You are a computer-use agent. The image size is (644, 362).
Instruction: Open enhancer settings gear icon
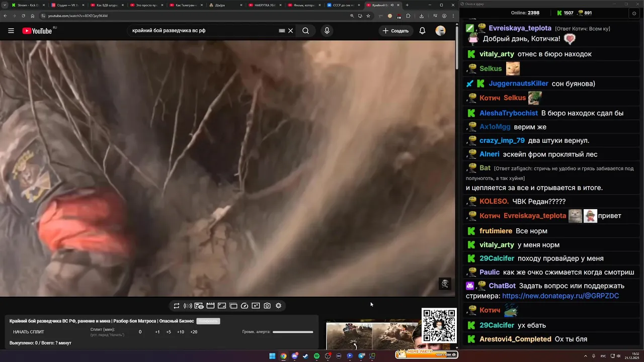278,306
